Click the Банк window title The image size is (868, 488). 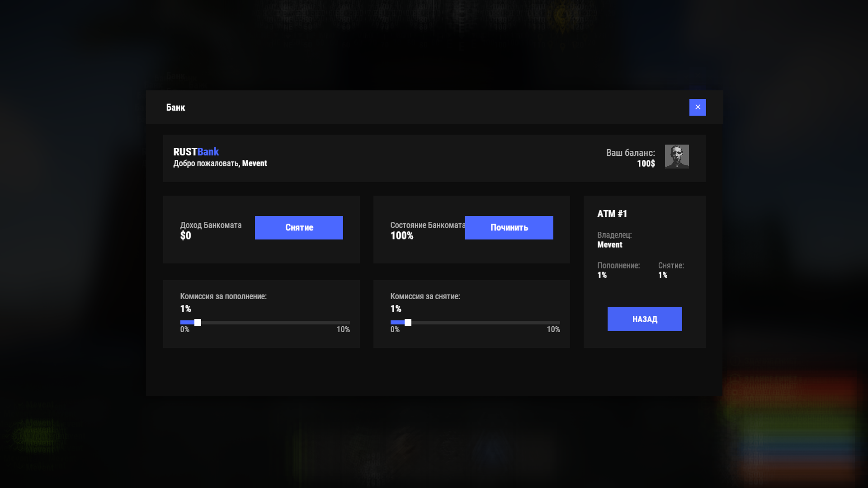tap(175, 108)
